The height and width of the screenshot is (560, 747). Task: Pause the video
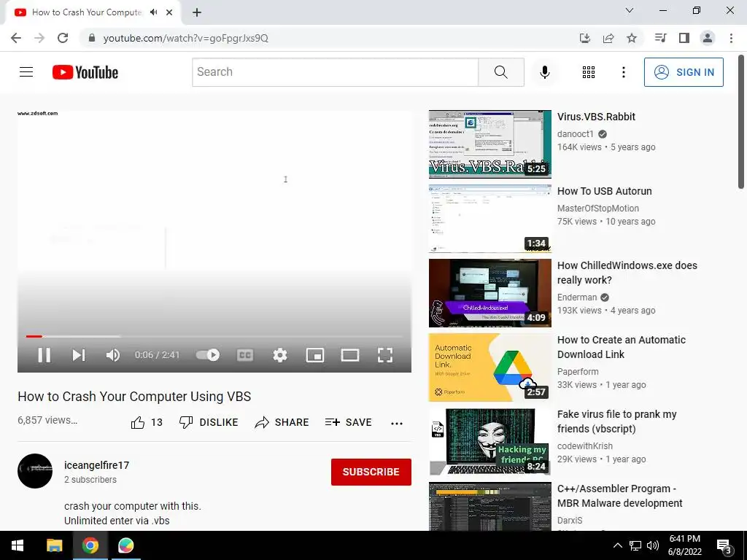(x=44, y=355)
